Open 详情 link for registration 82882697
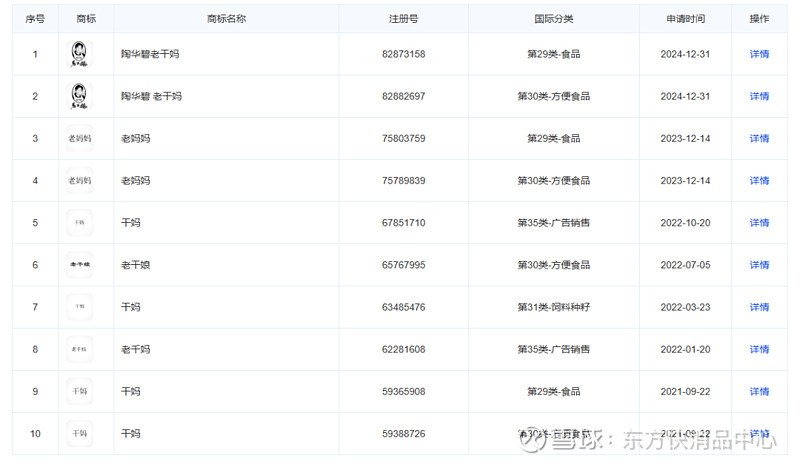 (x=759, y=96)
